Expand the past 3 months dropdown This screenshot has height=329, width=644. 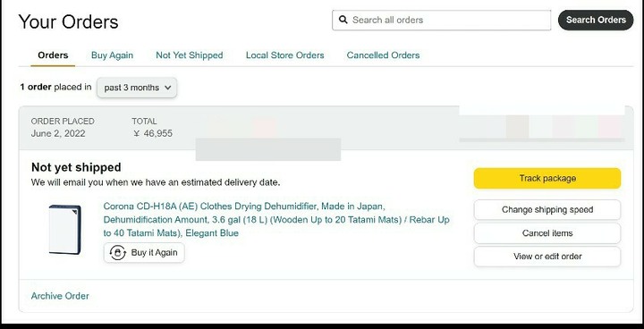tap(137, 88)
